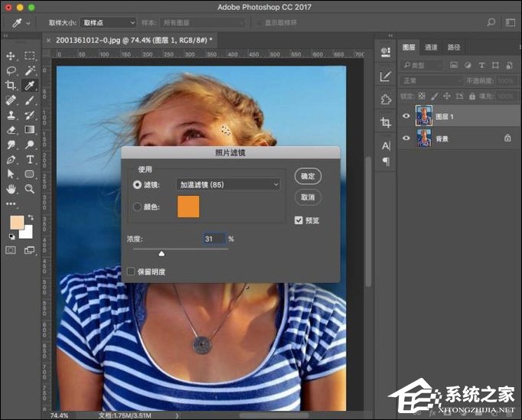
Task: Select the Lasso tool
Action: point(11,70)
